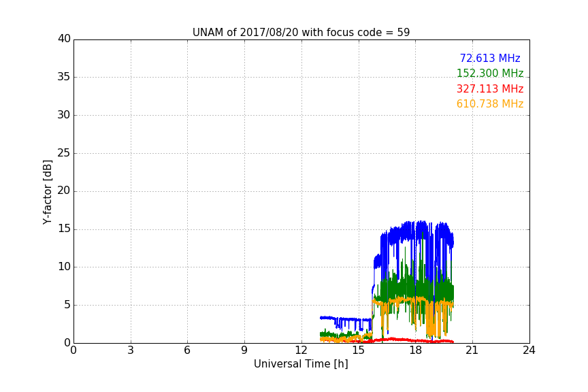Click the x-axis tick label 18
The width and height of the screenshot is (588, 392).
415,350
